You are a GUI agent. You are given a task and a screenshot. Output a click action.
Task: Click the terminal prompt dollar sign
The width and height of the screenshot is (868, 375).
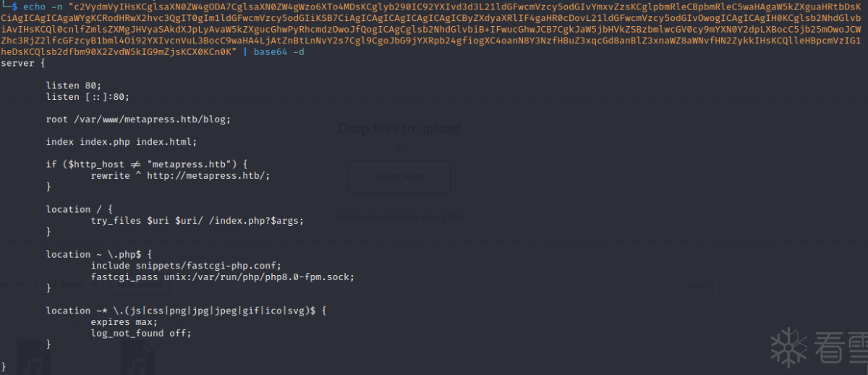click(x=15, y=7)
